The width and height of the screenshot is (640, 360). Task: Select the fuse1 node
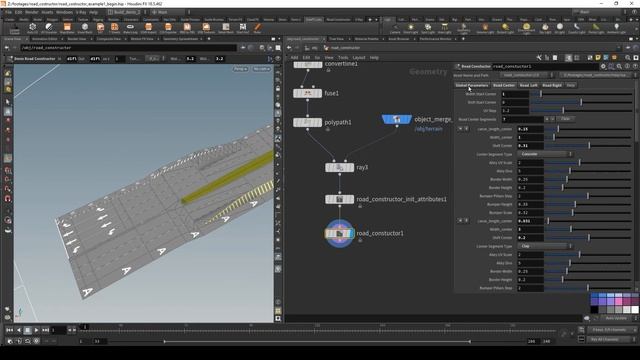pos(307,93)
